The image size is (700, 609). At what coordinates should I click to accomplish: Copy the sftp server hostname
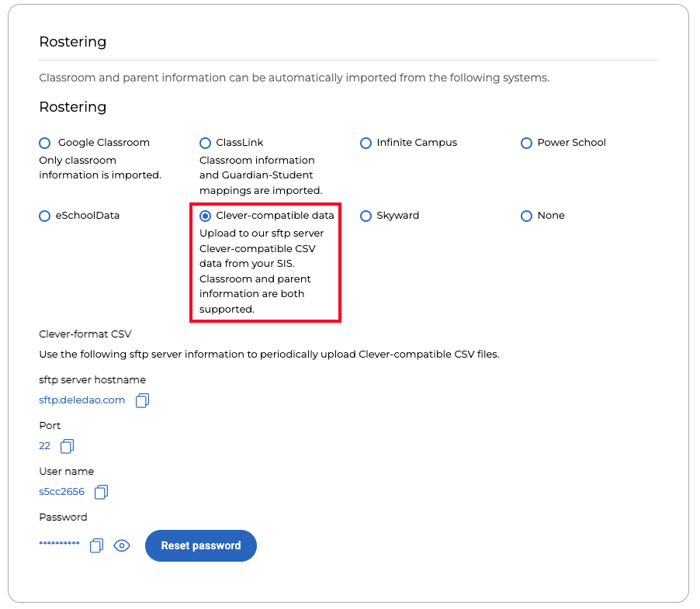pos(143,400)
